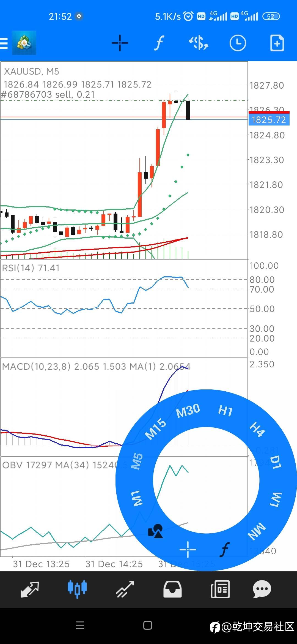Select M30 timeframe on radial menu
Screen dimensions: 297x644
click(188, 411)
